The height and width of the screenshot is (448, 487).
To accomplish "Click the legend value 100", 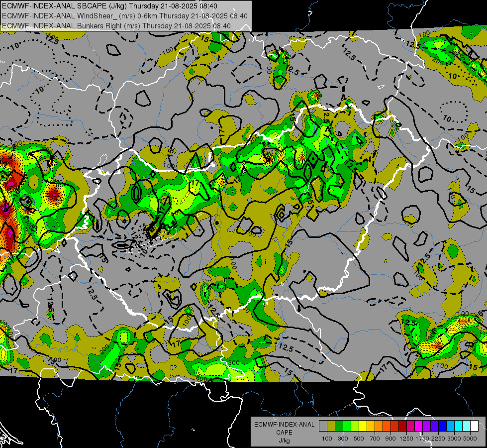I will click(x=327, y=439).
